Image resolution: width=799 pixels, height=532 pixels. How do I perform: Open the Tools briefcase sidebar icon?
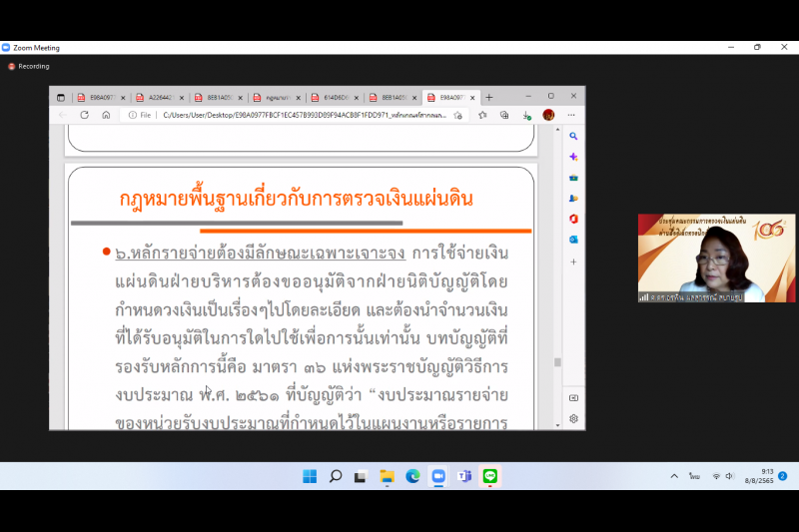pyautogui.click(x=573, y=178)
